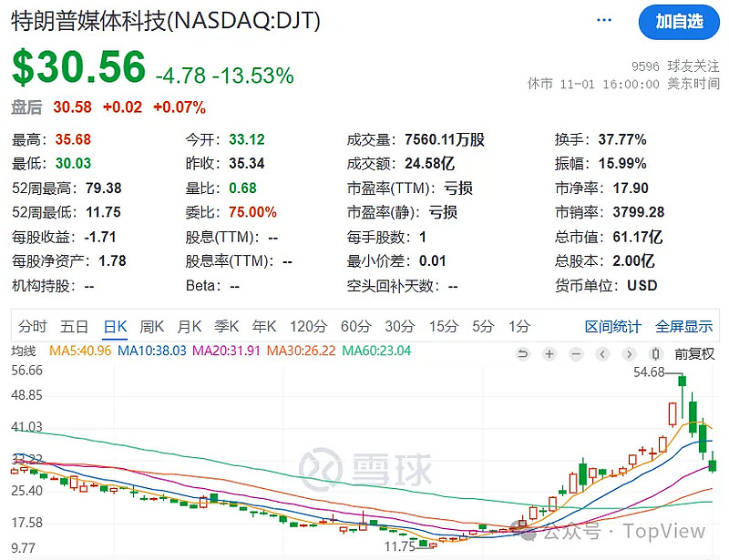Image resolution: width=729 pixels, height=560 pixels.
Task: Click the 市销率 value 3799.28
Action: (x=639, y=212)
